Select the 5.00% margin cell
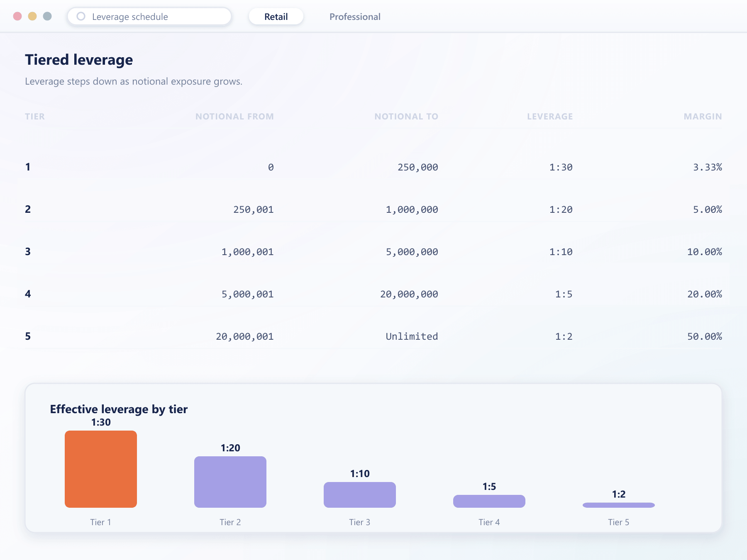Image resolution: width=747 pixels, height=560 pixels. (708, 209)
